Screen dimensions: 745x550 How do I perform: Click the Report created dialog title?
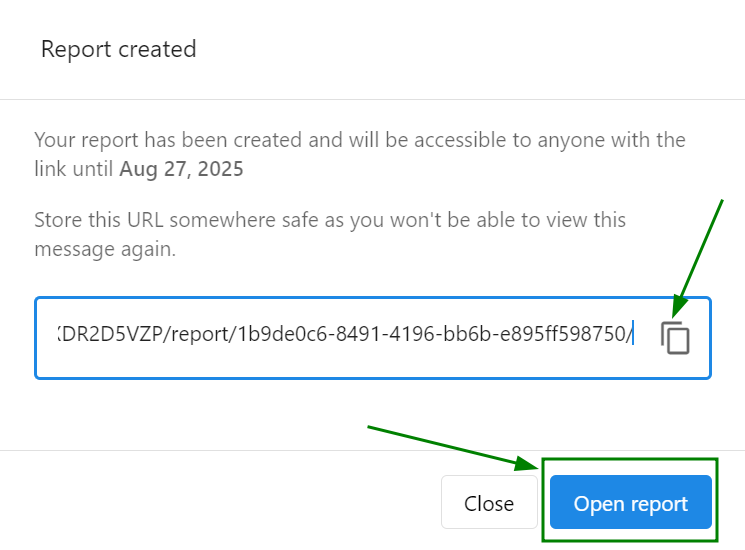point(118,49)
